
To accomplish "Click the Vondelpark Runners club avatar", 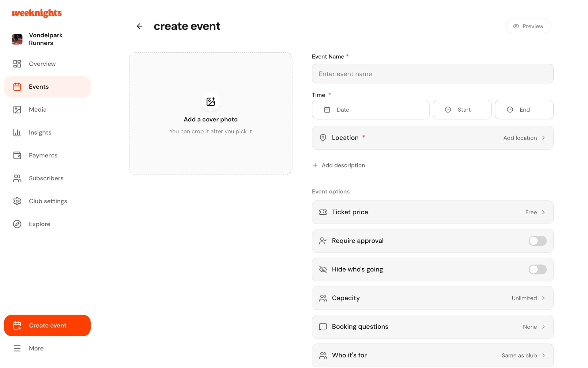I will click(17, 39).
